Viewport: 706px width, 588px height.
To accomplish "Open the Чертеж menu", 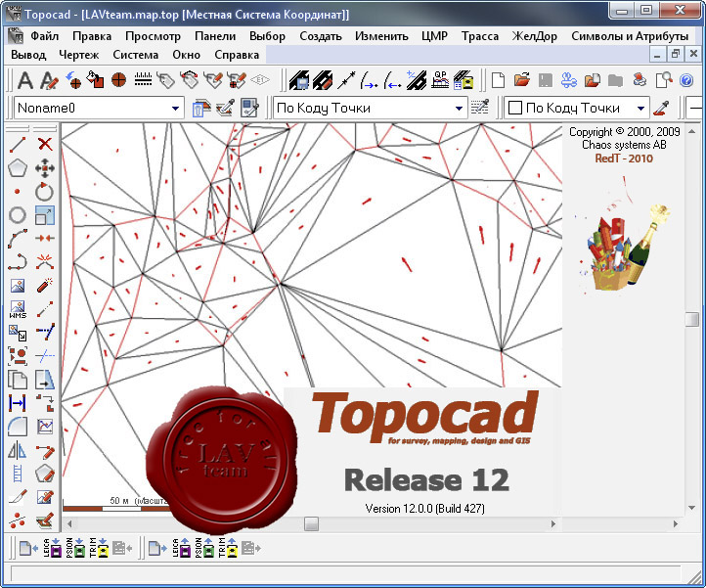I will [79, 55].
